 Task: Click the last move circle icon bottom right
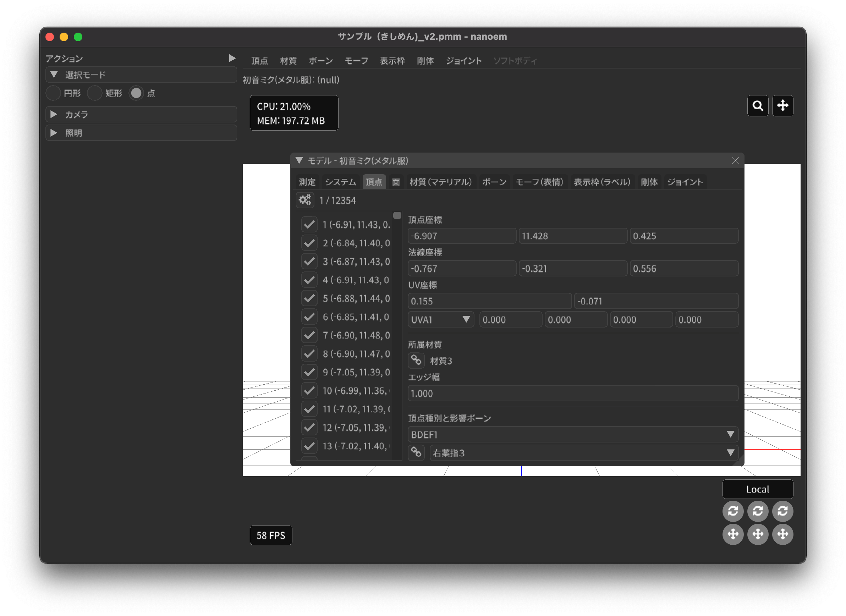(x=782, y=534)
